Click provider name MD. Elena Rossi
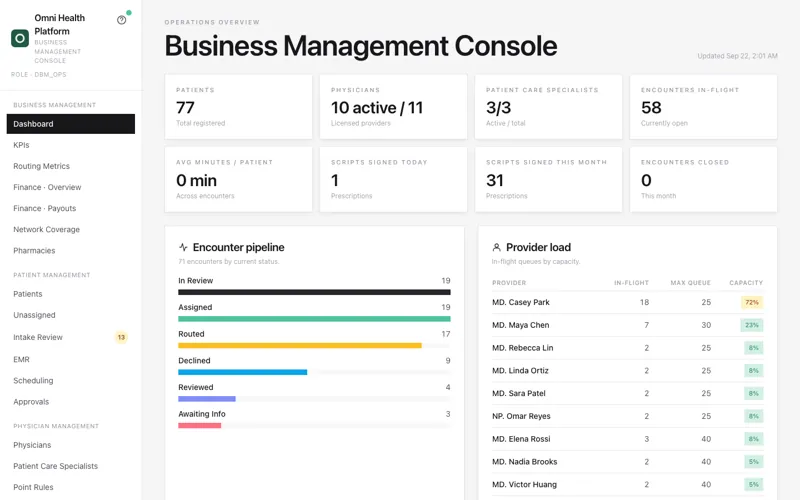800x500 pixels. pyautogui.click(x=521, y=439)
